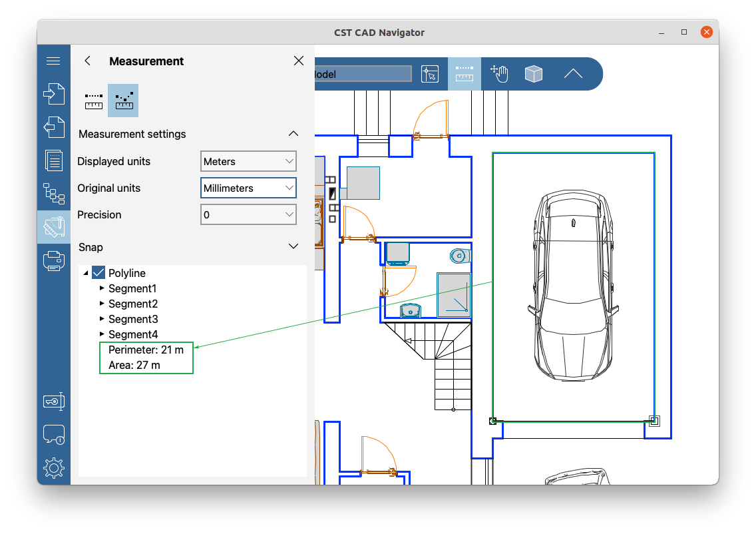Open the document properties sidebar icon
This screenshot has width=756, height=534.
(53, 160)
